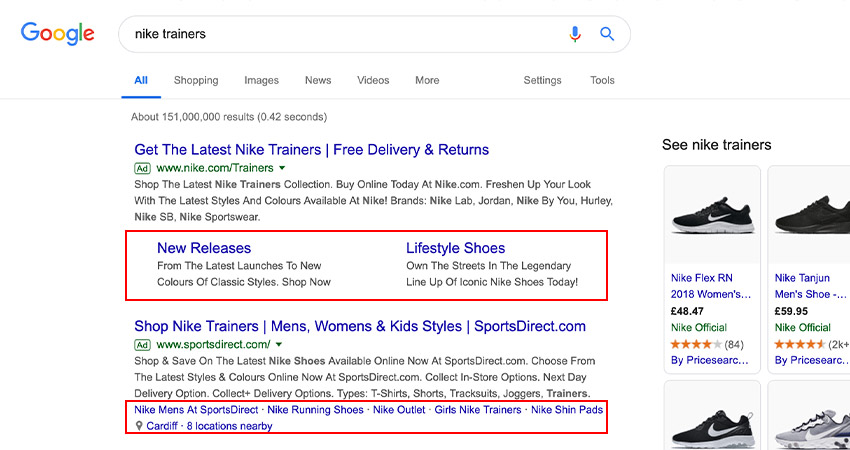The width and height of the screenshot is (850, 450).
Task: Click the Ad badge on sportsdirect.com result
Action: click(x=142, y=344)
